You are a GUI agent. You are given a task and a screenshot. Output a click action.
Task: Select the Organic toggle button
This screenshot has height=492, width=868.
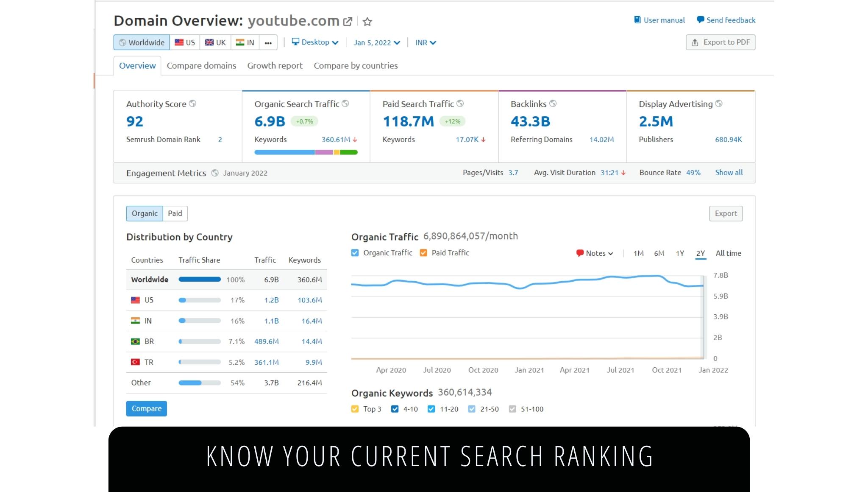point(145,213)
